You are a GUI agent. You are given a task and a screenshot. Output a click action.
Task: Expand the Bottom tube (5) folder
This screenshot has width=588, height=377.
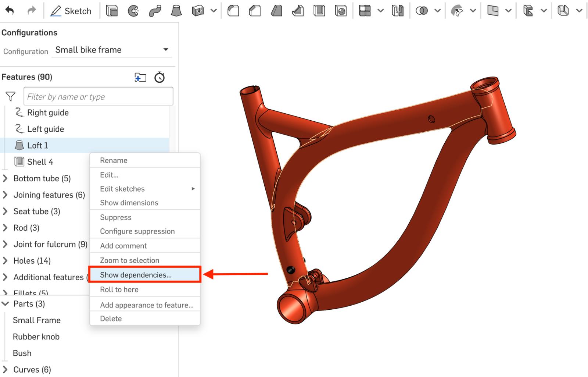pyautogui.click(x=5, y=178)
